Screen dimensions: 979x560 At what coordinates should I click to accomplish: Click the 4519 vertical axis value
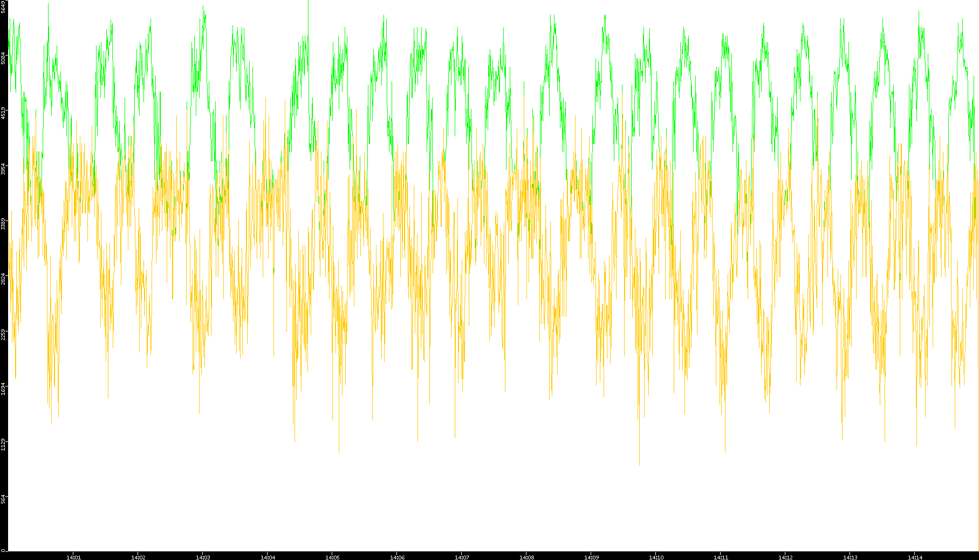[3, 113]
